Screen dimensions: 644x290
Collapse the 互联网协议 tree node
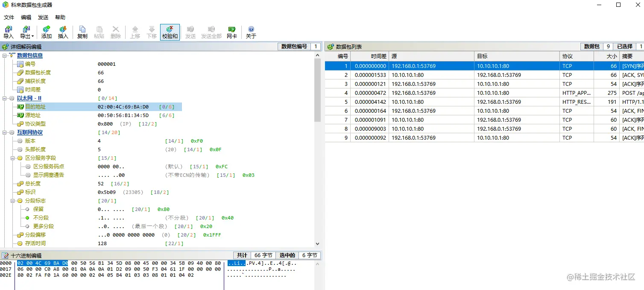[4, 132]
